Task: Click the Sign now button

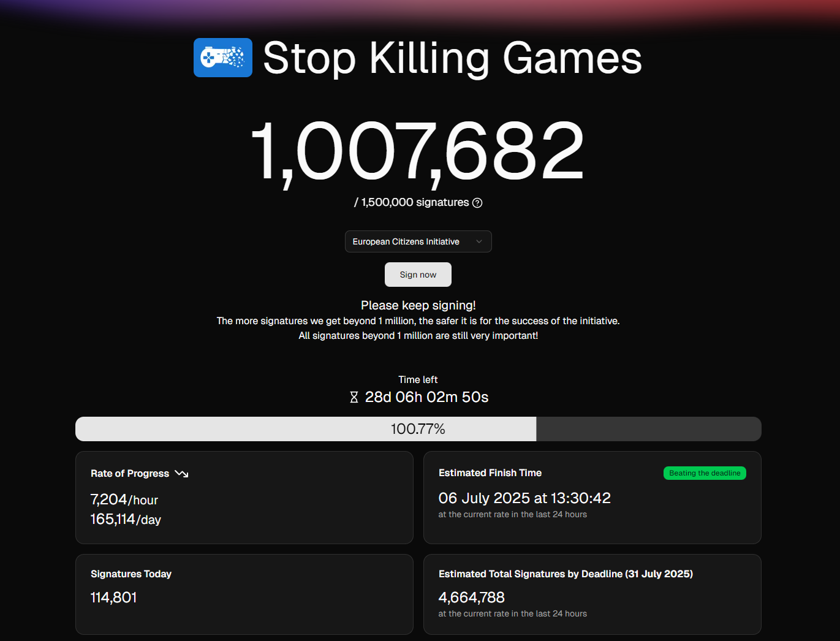Action: coord(418,275)
